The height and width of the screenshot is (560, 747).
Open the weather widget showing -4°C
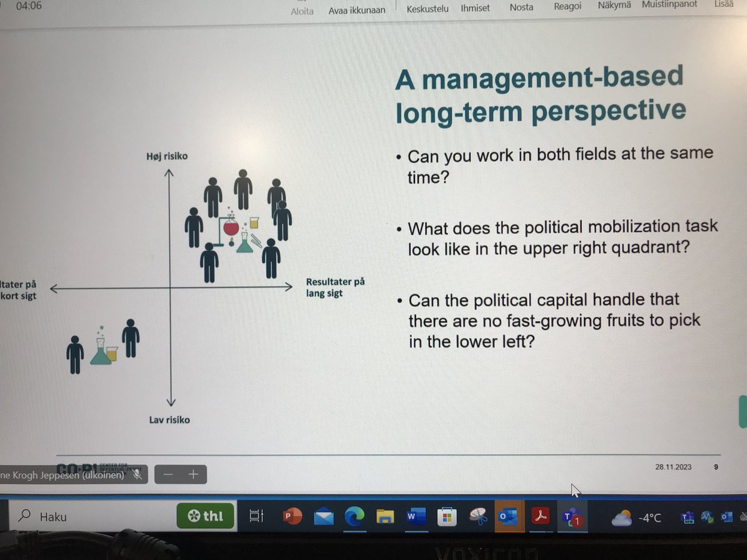click(637, 517)
